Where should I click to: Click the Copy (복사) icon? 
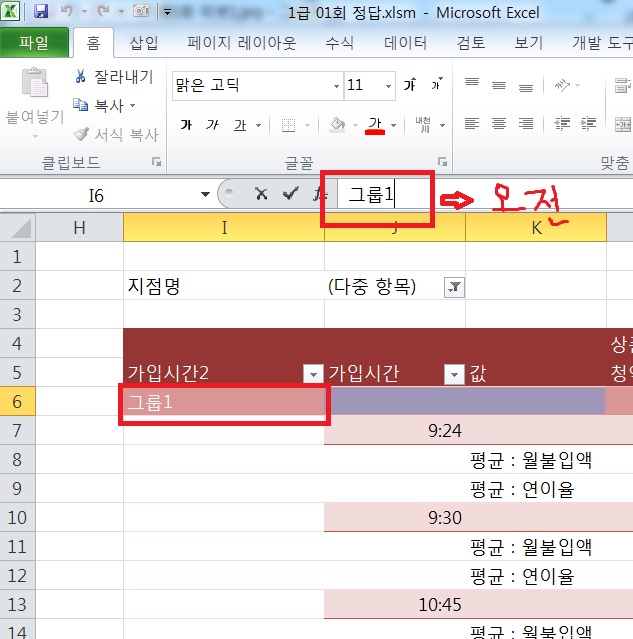[82, 105]
